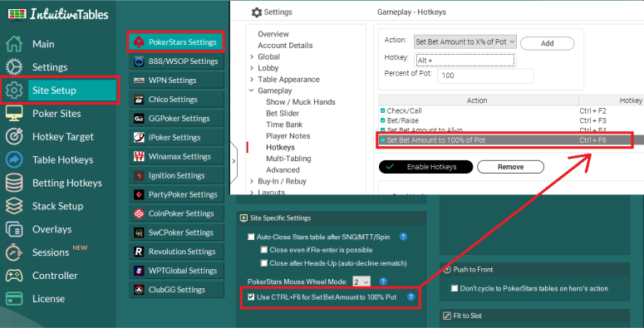This screenshot has height=328, width=644.
Task: Enable Auto-Close Stars table after SNG/MTT/Spin
Action: (x=251, y=237)
